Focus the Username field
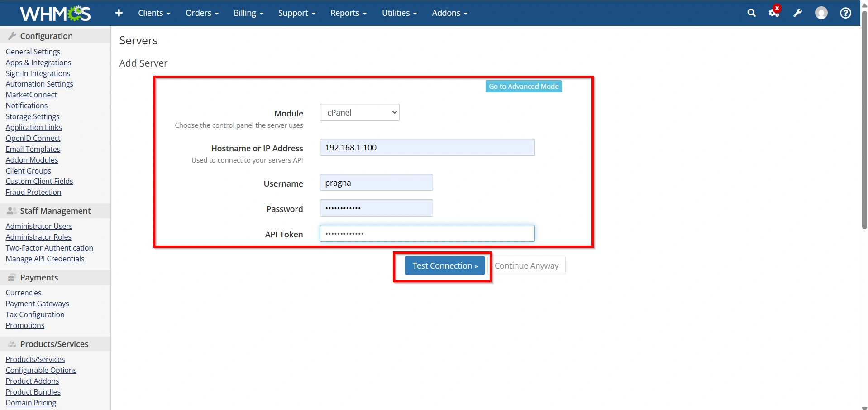This screenshot has height=410, width=868. click(377, 183)
